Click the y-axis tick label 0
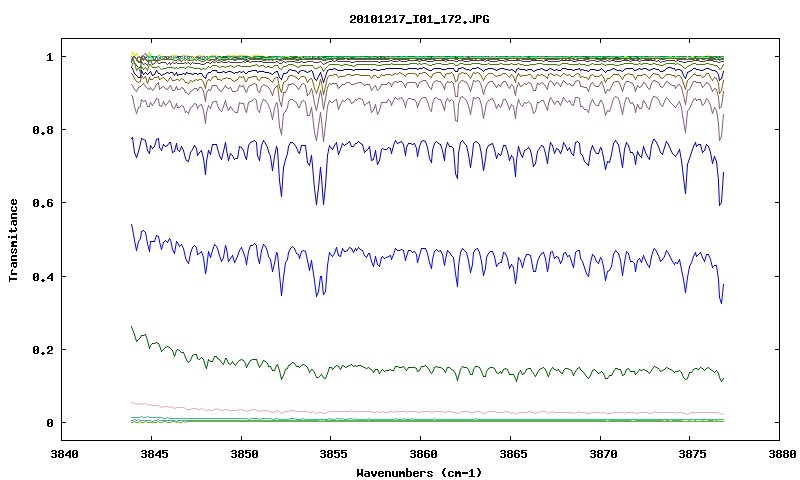This screenshot has height=480, width=800. [x=49, y=423]
